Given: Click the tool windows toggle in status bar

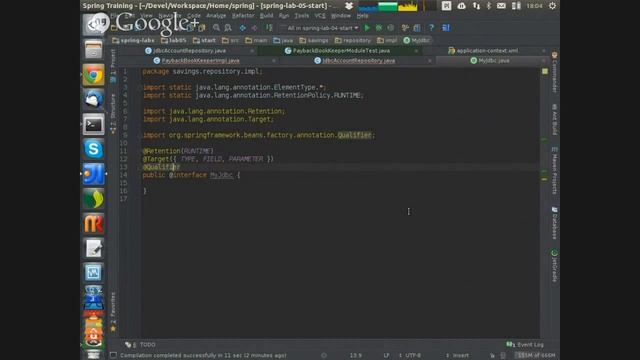Looking at the screenshot, I should (113, 355).
